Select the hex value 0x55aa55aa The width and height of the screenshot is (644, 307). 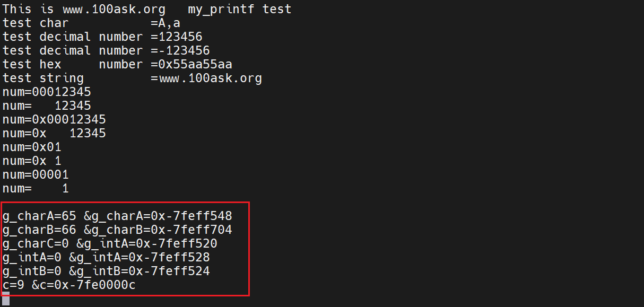pyautogui.click(x=195, y=65)
